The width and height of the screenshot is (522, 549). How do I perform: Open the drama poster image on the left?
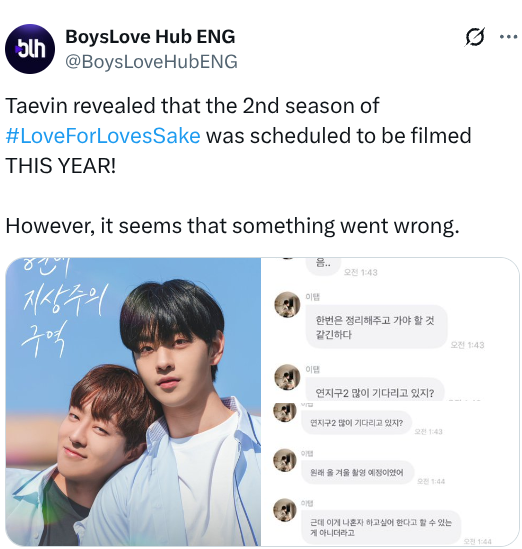point(133,402)
